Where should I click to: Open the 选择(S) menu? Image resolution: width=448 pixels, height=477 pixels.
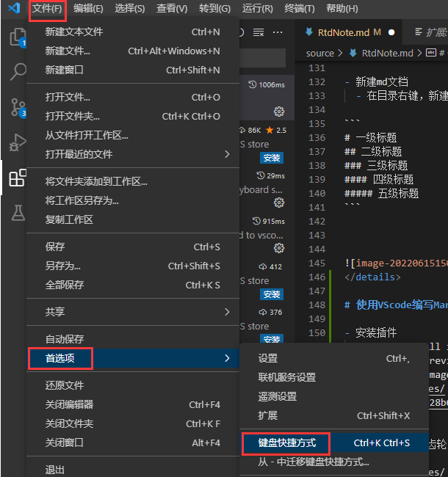click(x=130, y=9)
